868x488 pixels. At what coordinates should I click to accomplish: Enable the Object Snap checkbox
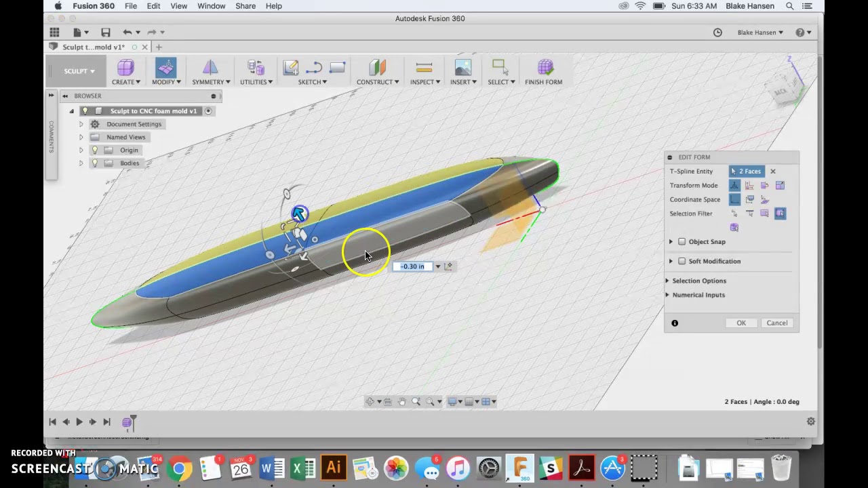(x=682, y=241)
